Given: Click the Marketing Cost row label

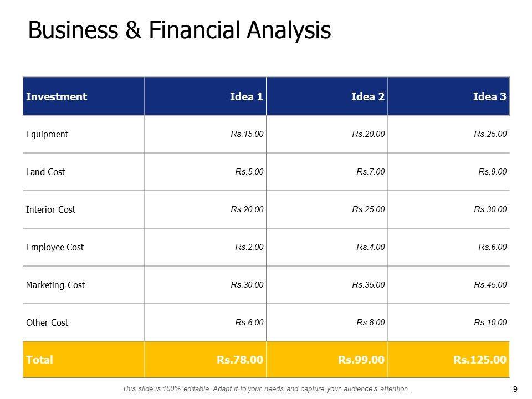Looking at the screenshot, I should click(x=55, y=285).
